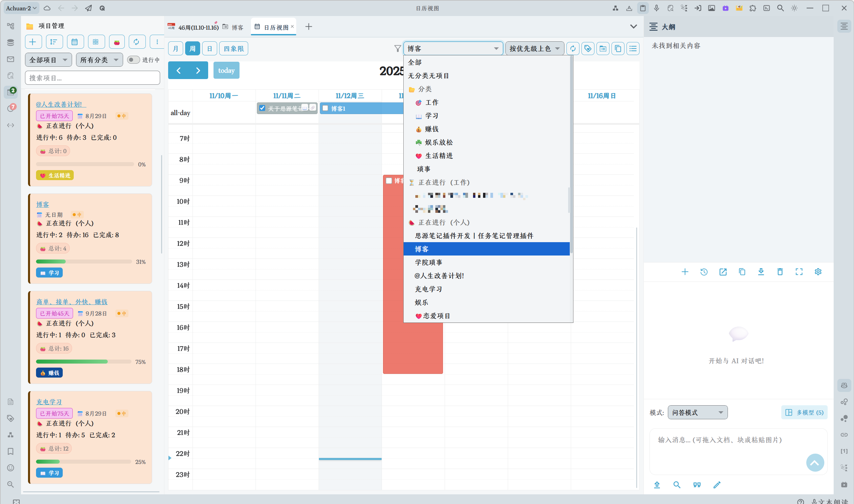Viewport: 854px width, 504px height.
Task: Check the 博客1 all-day task checkbox
Action: tap(325, 108)
